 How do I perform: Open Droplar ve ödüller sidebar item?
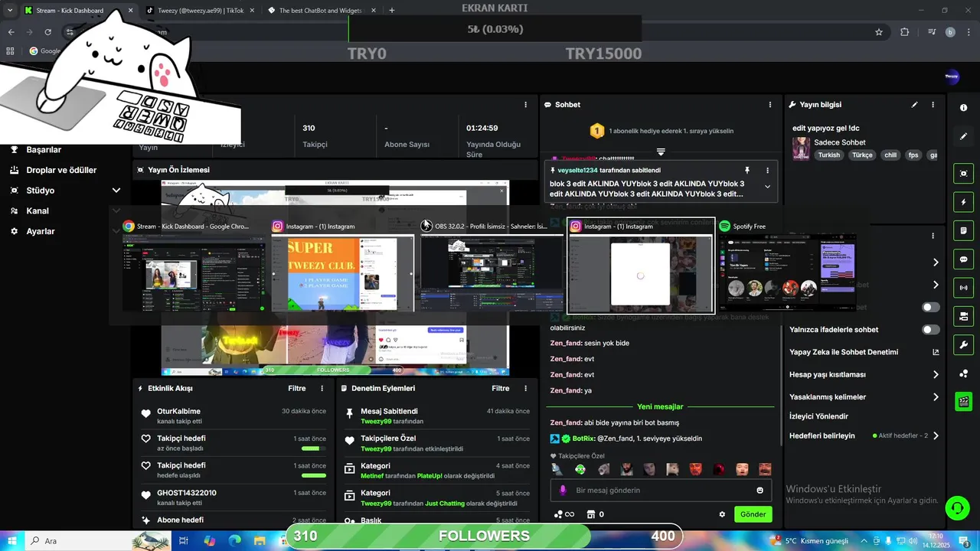(61, 170)
